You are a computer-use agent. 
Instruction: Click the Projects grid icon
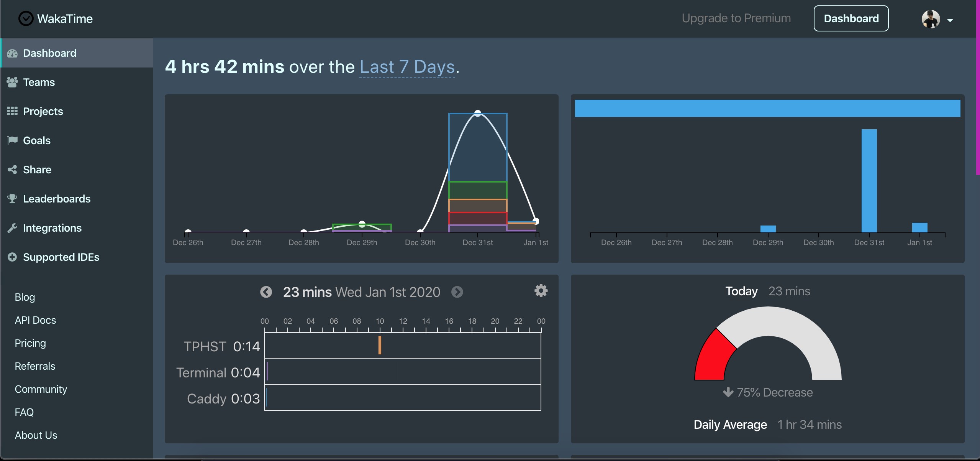(x=12, y=111)
